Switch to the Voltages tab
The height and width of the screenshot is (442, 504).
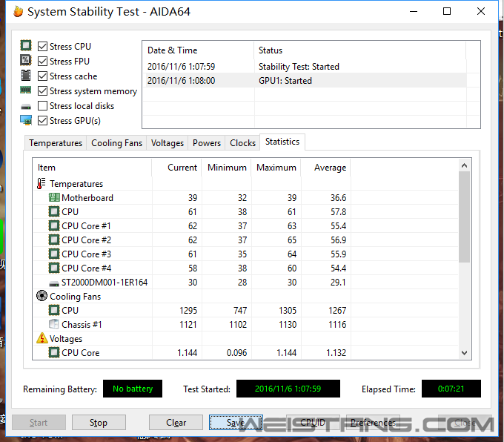coord(168,143)
